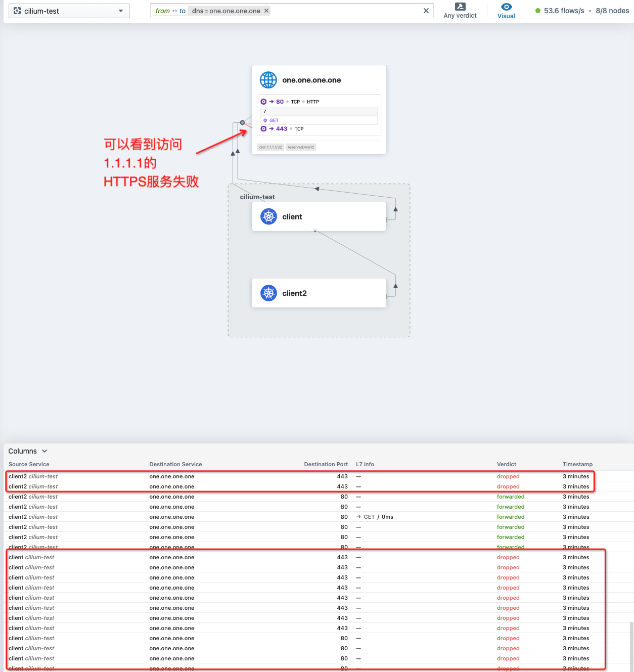
Task: Click the namespace icon beside cilium-test
Action: pyautogui.click(x=17, y=11)
